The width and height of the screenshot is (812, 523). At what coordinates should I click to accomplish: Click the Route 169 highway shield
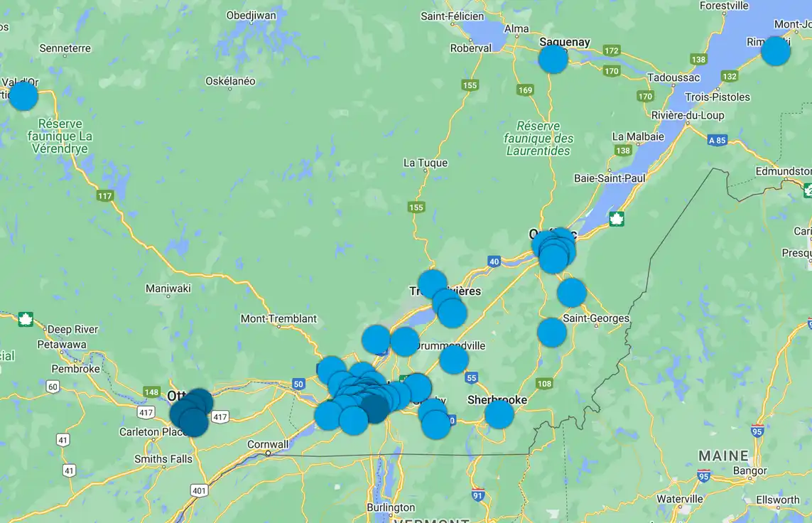coord(525,90)
